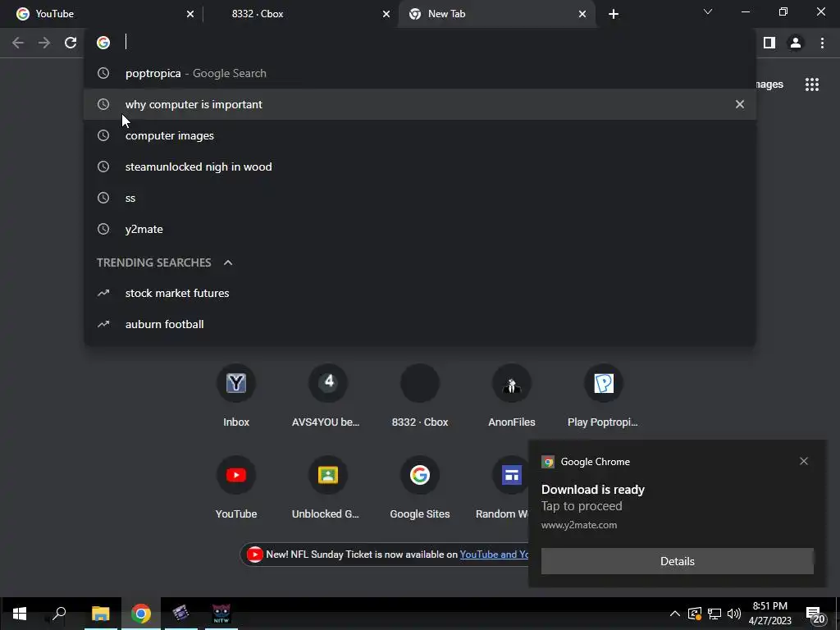
Task: Open the Chrome profile avatar icon
Action: coord(796,43)
